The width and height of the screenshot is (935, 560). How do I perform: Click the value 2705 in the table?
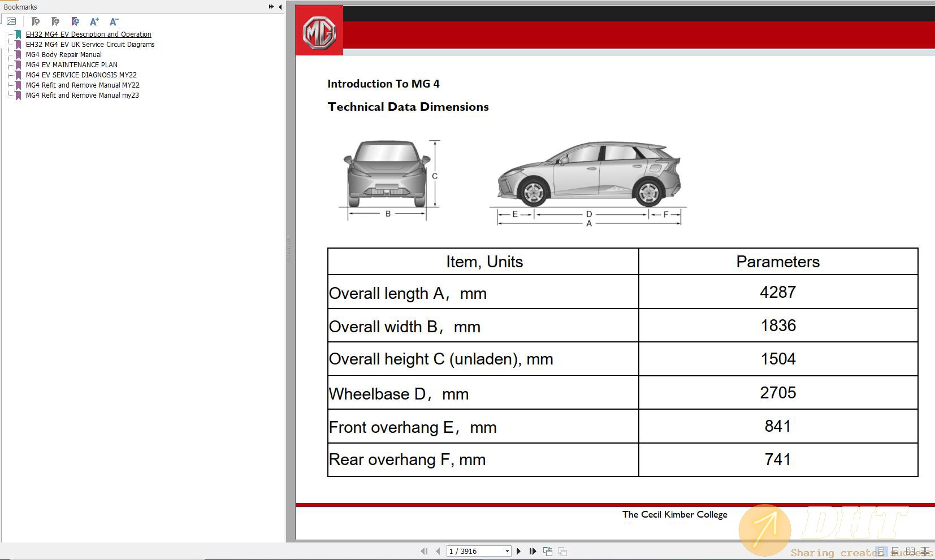point(778,393)
